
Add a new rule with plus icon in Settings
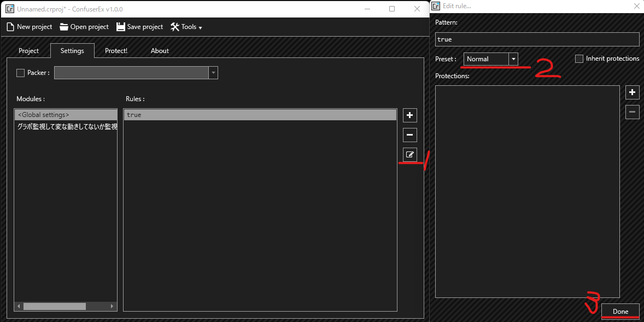409,115
